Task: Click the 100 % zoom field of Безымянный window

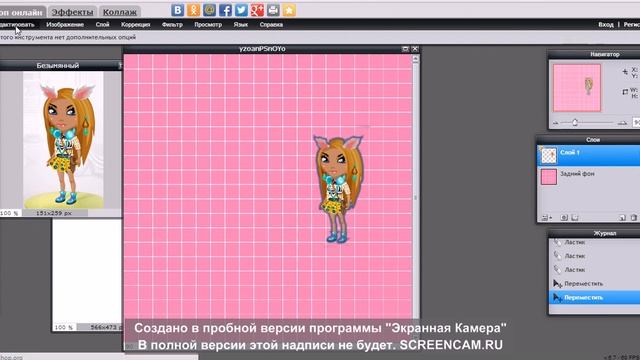Action: 10,213
